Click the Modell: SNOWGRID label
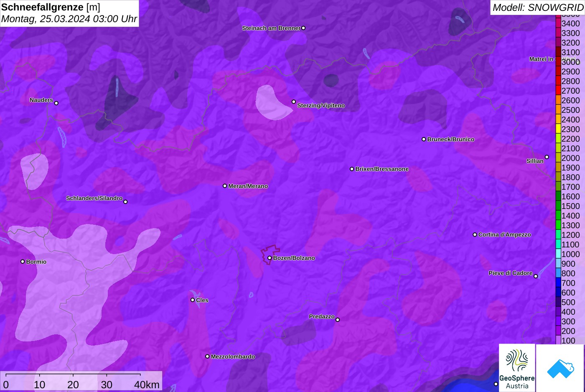The height and width of the screenshot is (392, 585). point(538,7)
